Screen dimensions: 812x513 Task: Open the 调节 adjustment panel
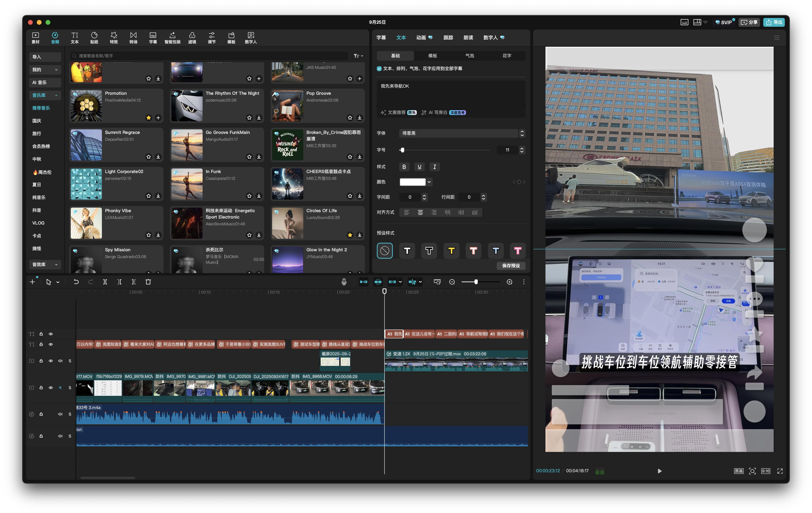[x=211, y=38]
